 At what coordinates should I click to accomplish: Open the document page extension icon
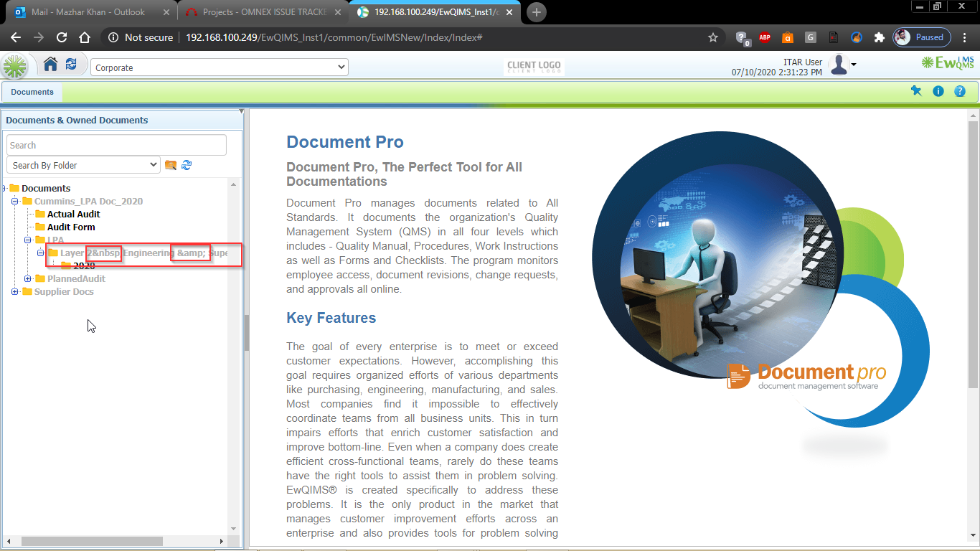click(x=834, y=37)
